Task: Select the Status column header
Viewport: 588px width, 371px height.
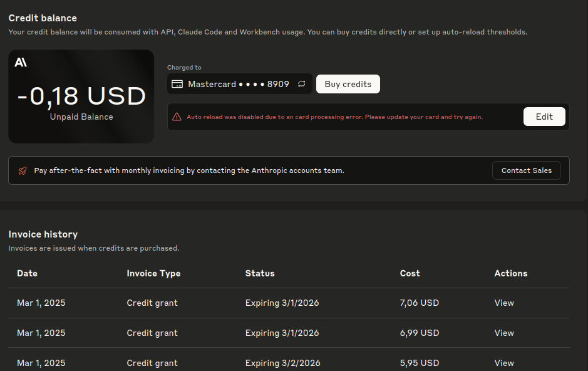Action: coord(260,273)
